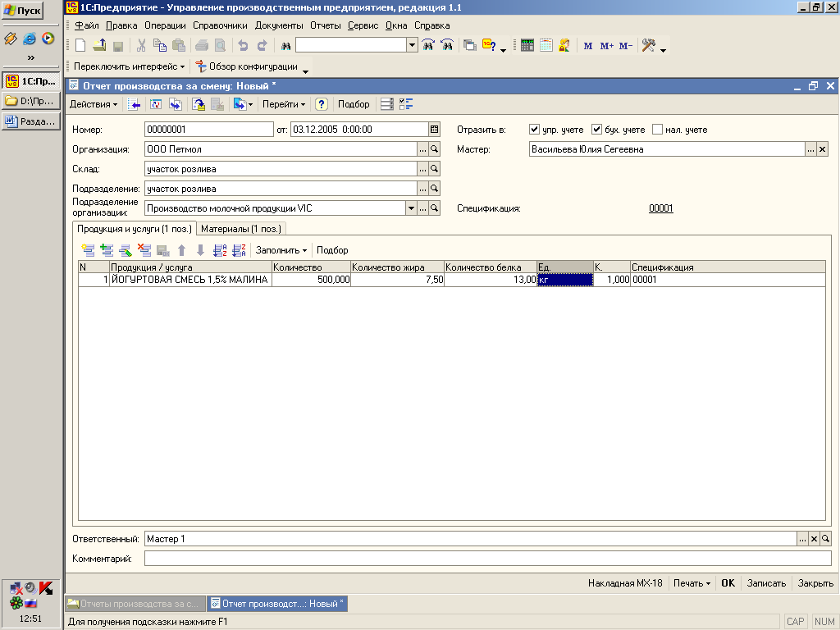Open the Операции menu
This screenshot has height=630, width=840.
[x=165, y=25]
